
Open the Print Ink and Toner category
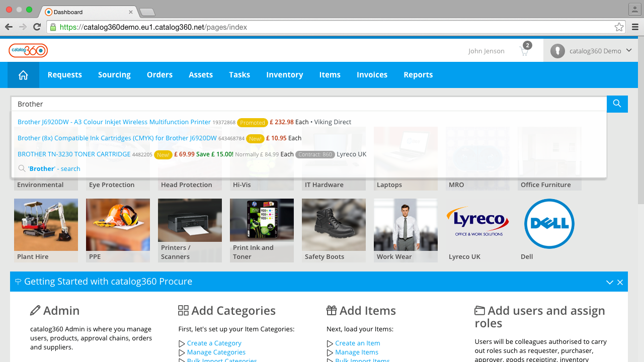tap(262, 230)
